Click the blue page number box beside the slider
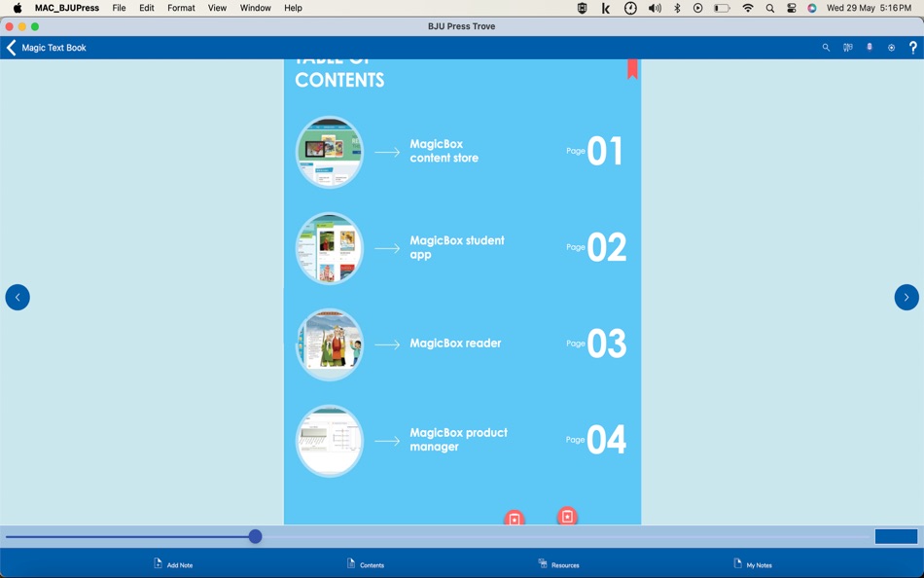 click(896, 536)
